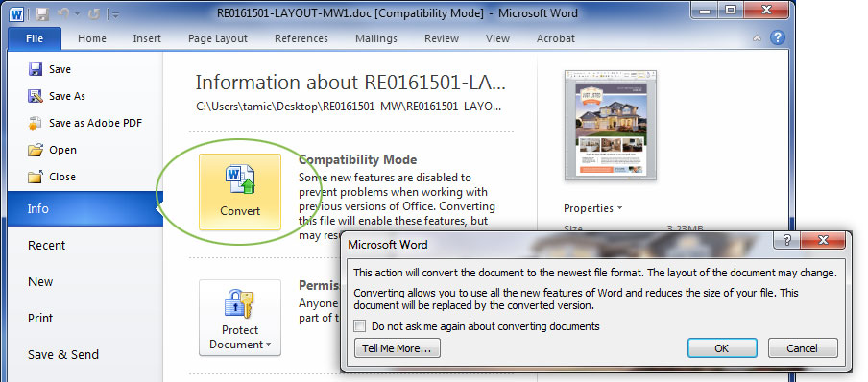Close the Microsoft Word dialog with X
Image resolution: width=868 pixels, height=382 pixels.
(823, 240)
